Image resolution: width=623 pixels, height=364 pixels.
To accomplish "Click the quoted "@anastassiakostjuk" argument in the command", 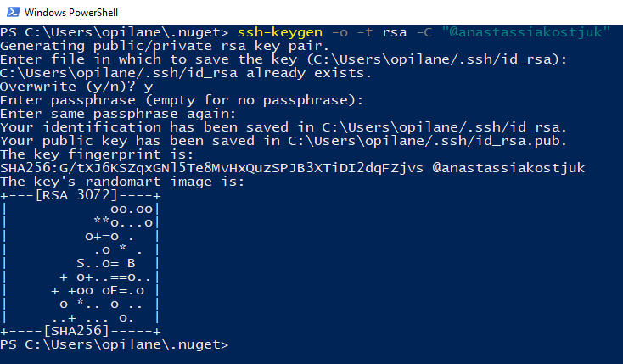I will click(x=525, y=31).
